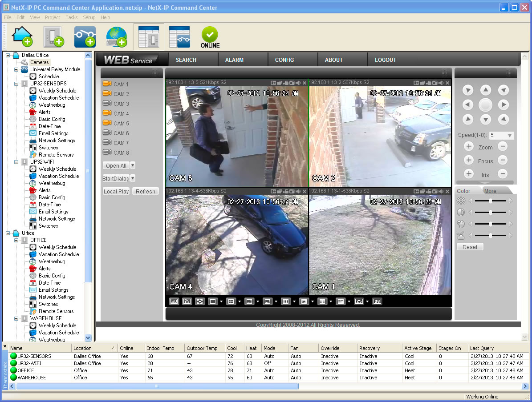Screen dimensions: 532x402
Task: Zoom in with plus next to Zoom
Action: tap(468, 146)
